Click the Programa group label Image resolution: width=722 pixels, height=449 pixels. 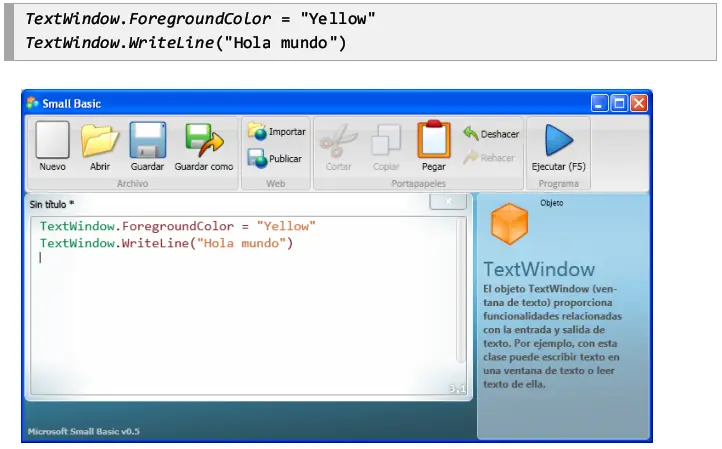click(x=559, y=184)
